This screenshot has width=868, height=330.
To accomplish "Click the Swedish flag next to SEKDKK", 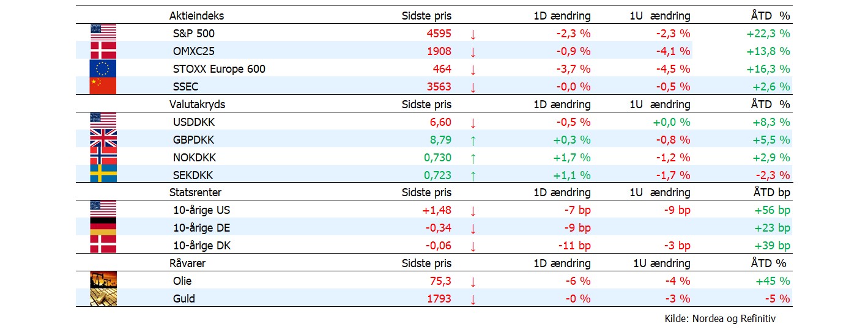I will point(103,174).
